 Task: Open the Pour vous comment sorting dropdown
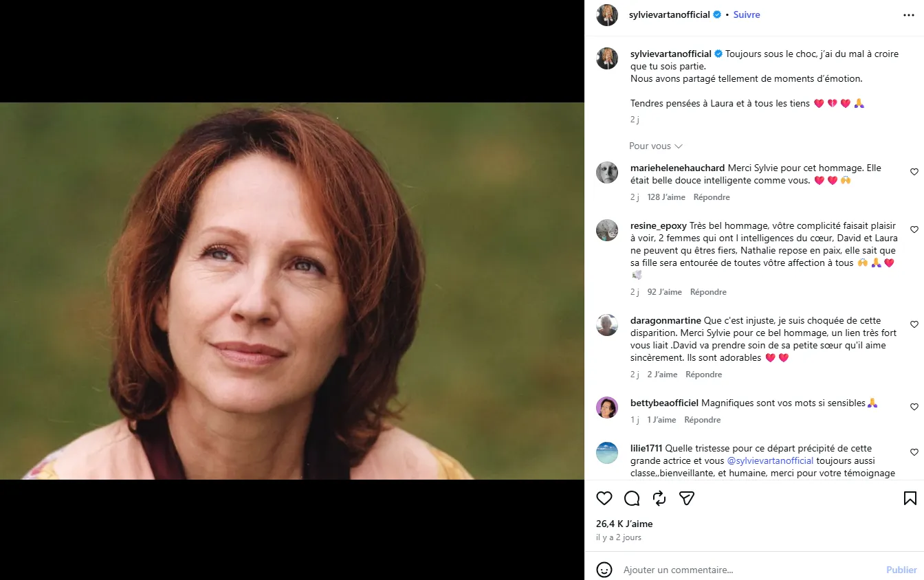[649, 146]
